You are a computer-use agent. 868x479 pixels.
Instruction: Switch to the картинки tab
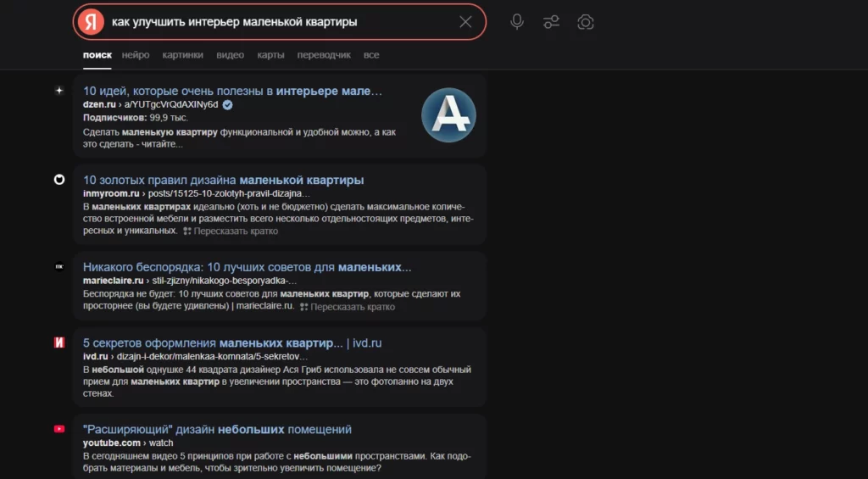183,55
